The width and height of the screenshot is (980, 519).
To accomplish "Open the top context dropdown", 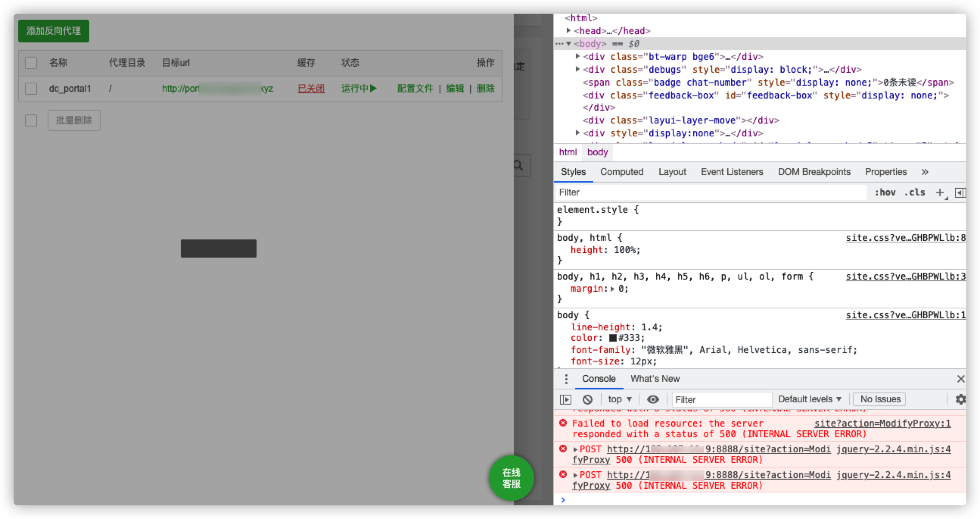I will 620,399.
